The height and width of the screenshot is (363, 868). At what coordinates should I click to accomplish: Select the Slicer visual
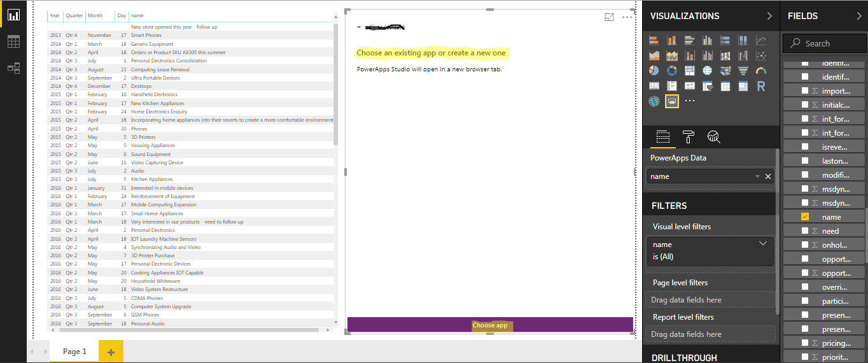(x=708, y=86)
